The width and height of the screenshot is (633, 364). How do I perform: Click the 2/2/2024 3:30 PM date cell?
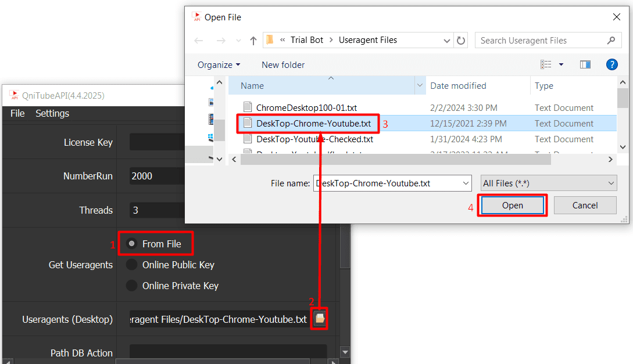pos(463,107)
